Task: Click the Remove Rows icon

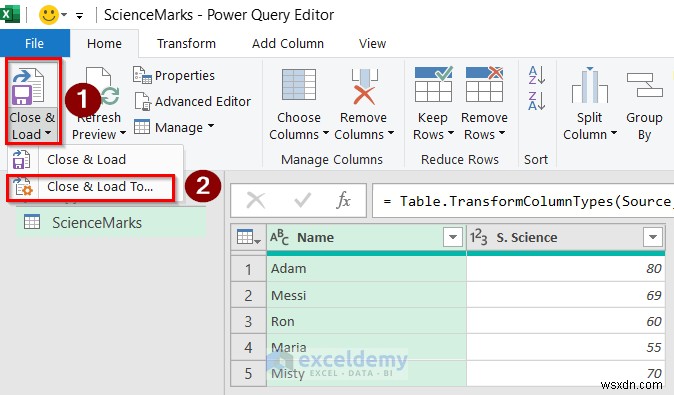Action: click(484, 84)
